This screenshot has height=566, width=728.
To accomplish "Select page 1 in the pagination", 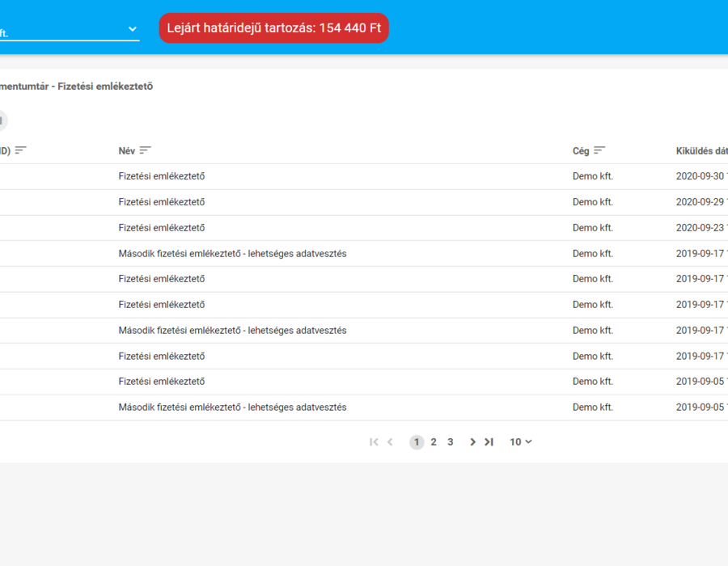I will (417, 442).
